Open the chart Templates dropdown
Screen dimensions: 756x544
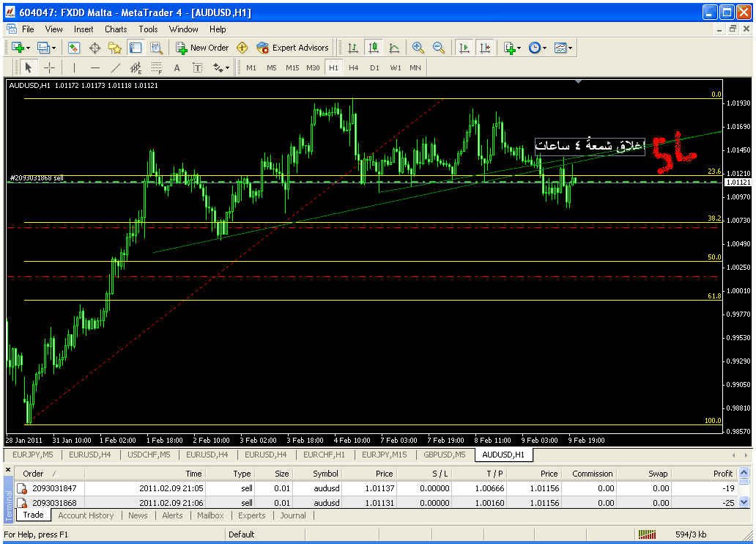click(563, 48)
